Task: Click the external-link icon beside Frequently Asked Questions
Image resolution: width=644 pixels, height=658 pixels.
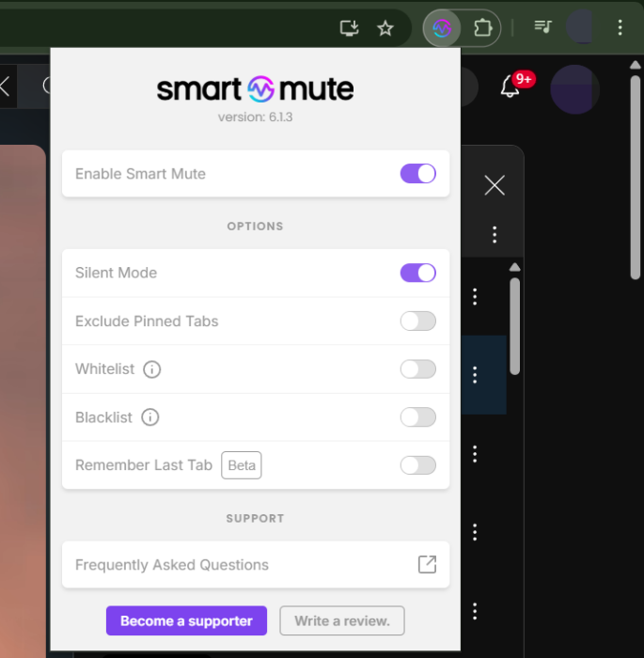Action: coord(427,564)
